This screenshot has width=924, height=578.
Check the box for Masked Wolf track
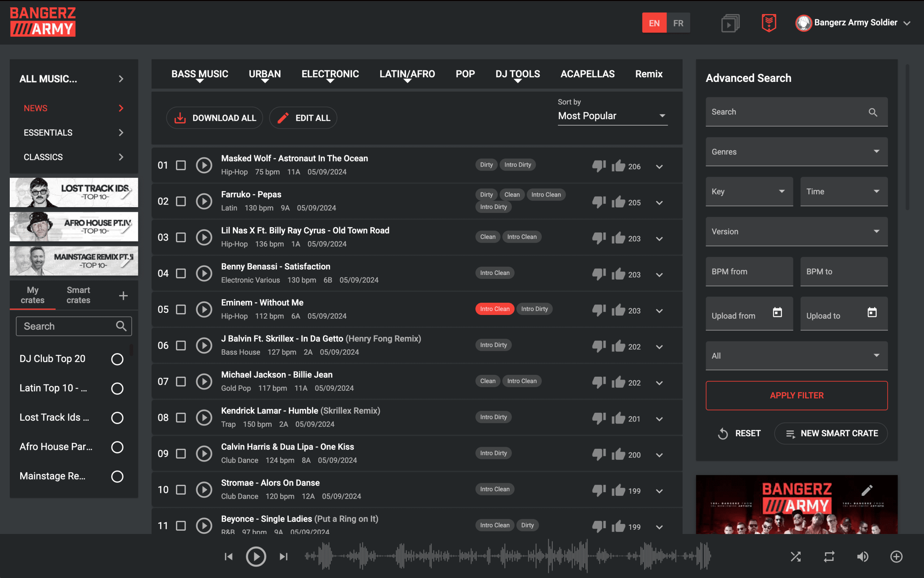pyautogui.click(x=181, y=166)
